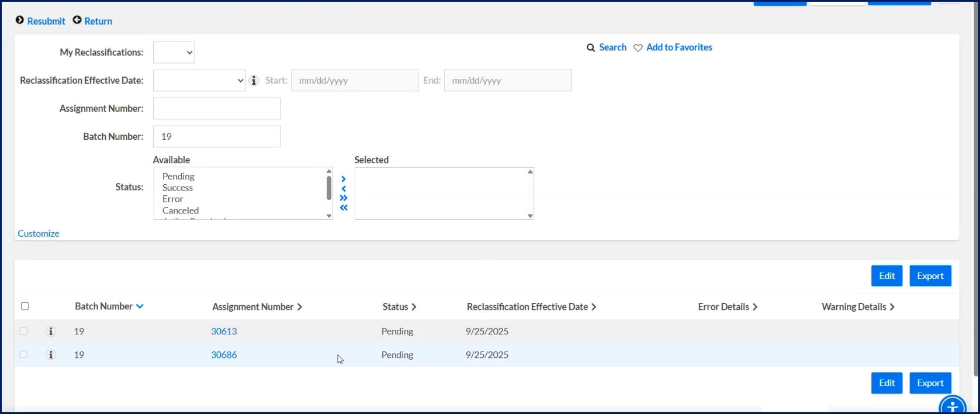Click the upper Edit button
The width and height of the screenshot is (980, 414).
coord(886,276)
